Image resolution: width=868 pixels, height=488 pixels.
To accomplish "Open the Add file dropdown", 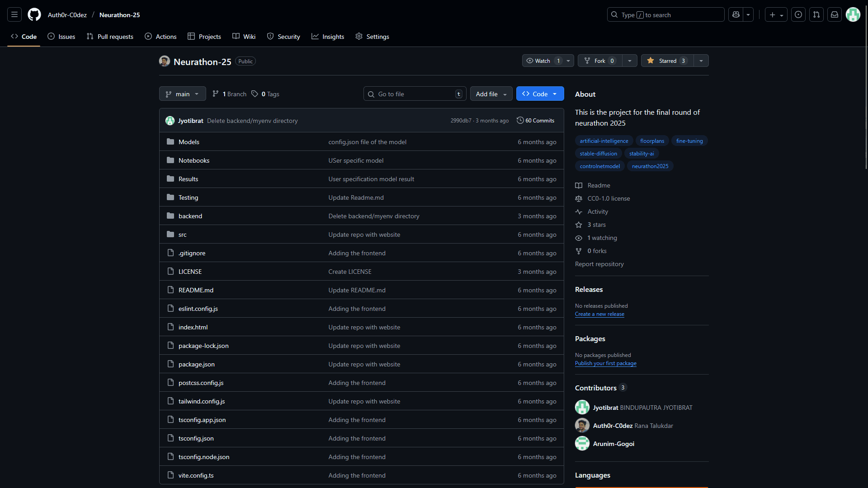I will (491, 94).
